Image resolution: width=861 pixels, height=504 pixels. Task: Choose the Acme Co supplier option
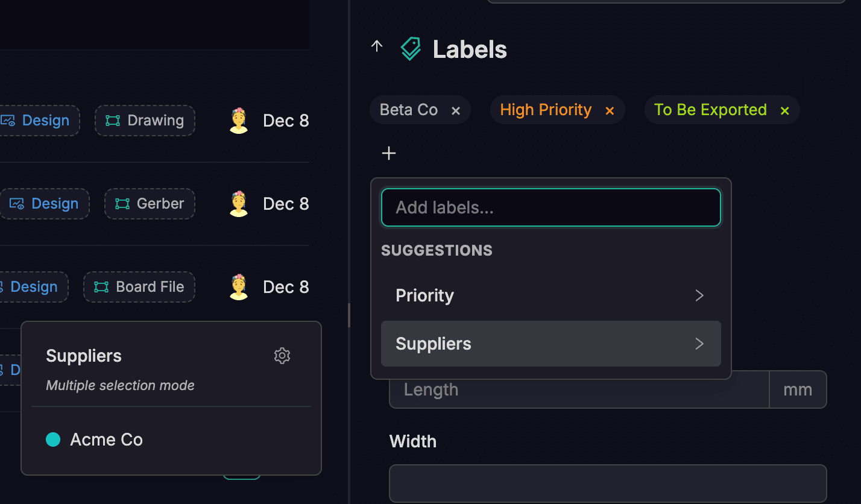pos(107,440)
